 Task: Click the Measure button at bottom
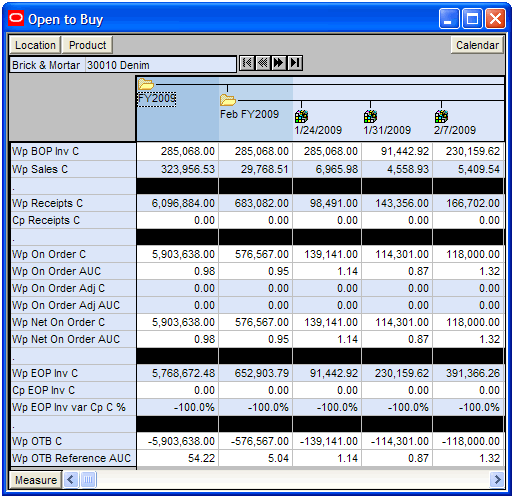pyautogui.click(x=36, y=480)
